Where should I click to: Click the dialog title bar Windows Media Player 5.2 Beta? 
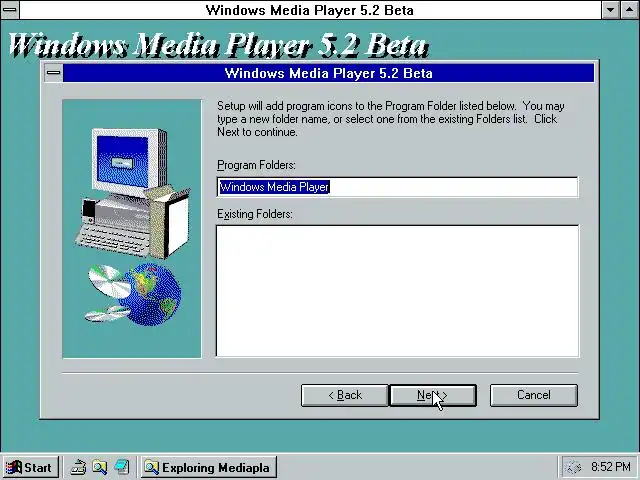tap(329, 73)
